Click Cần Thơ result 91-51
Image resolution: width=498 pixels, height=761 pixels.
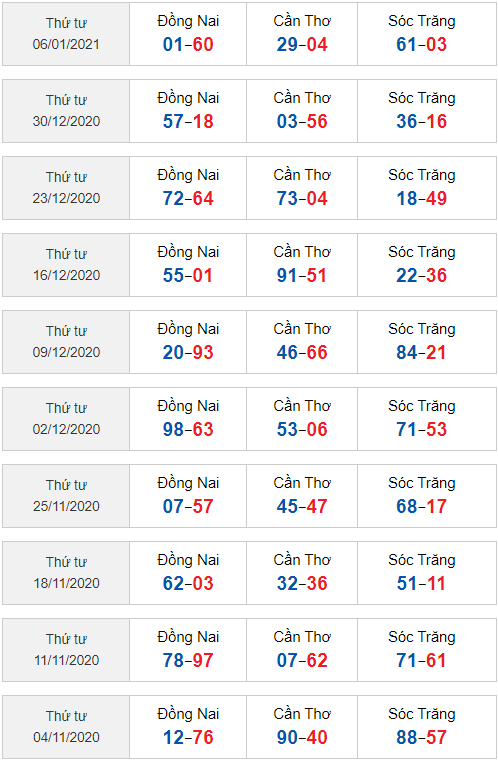click(x=302, y=276)
